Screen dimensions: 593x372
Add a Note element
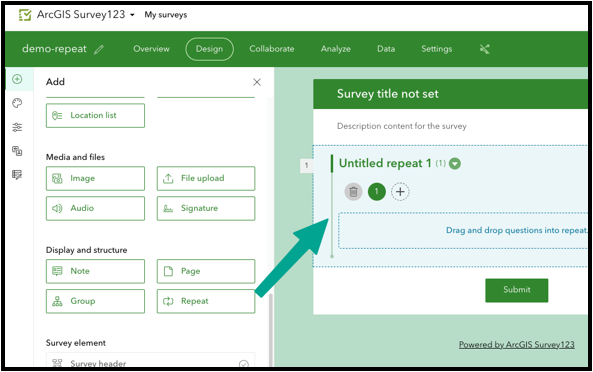coord(95,271)
